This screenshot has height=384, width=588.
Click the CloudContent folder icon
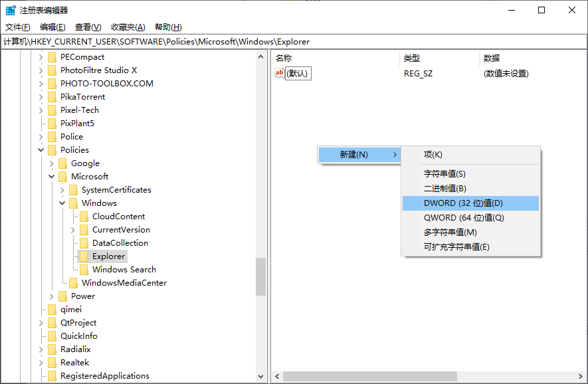(x=84, y=217)
